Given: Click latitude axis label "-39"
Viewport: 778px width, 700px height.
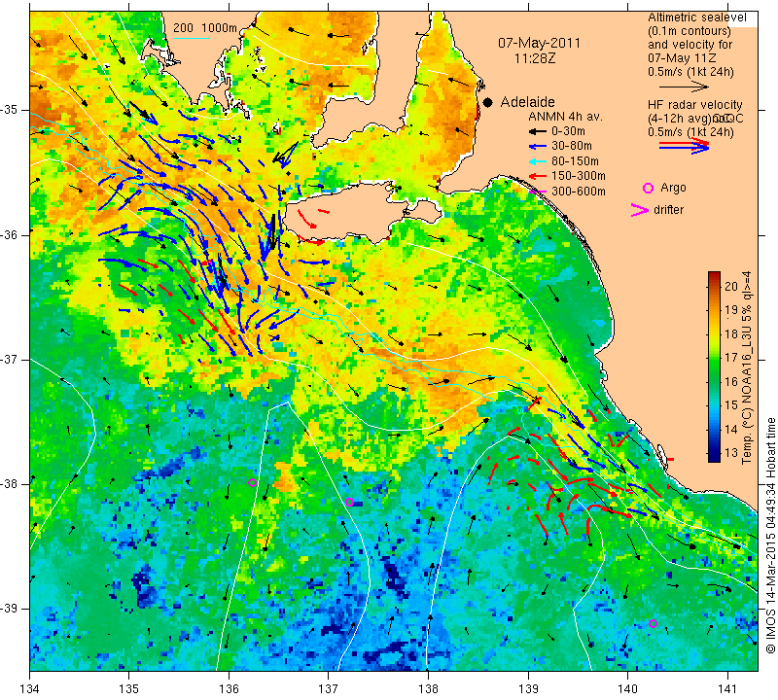Looking at the screenshot, I should (11, 609).
